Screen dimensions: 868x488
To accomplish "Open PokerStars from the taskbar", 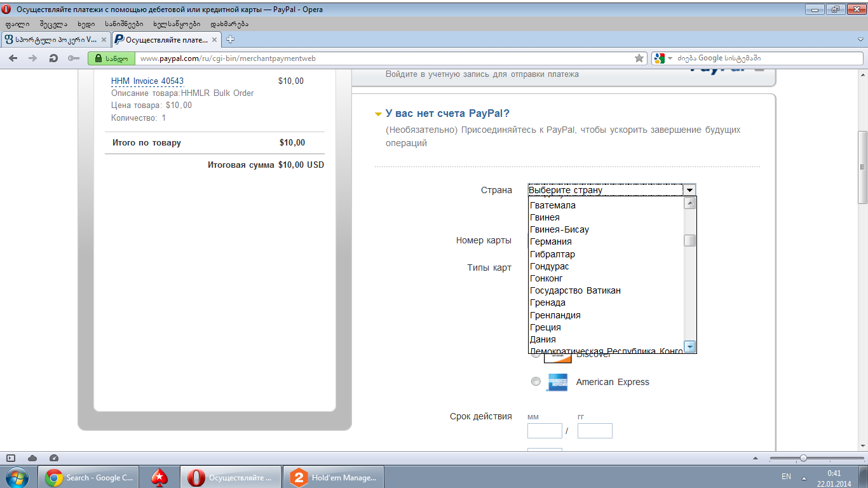I will [x=159, y=477].
